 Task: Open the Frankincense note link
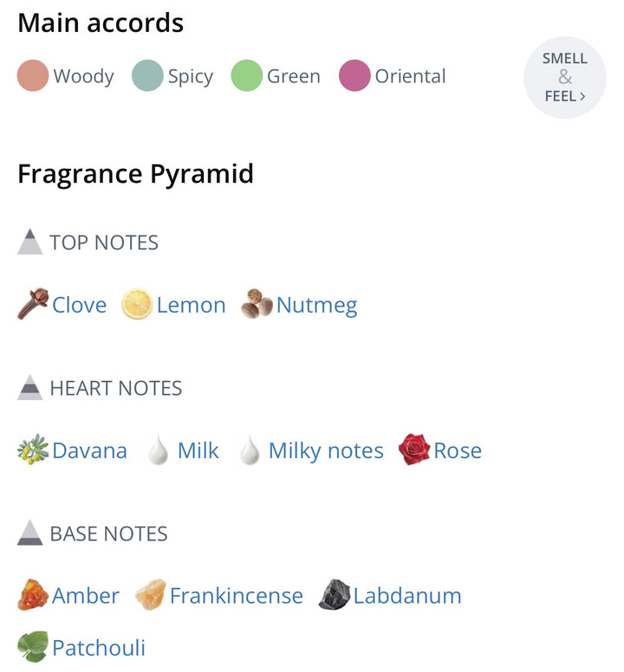(237, 596)
